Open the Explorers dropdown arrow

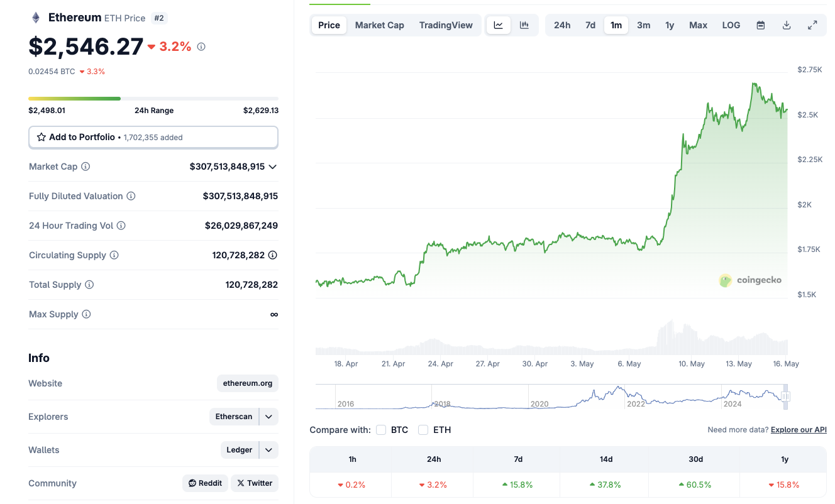click(x=268, y=417)
